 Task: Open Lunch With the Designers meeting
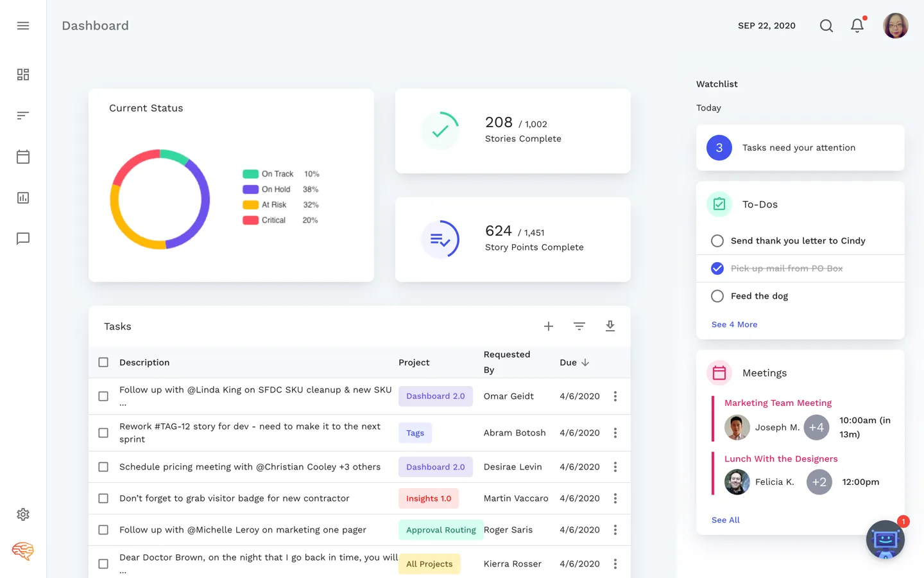tap(781, 459)
